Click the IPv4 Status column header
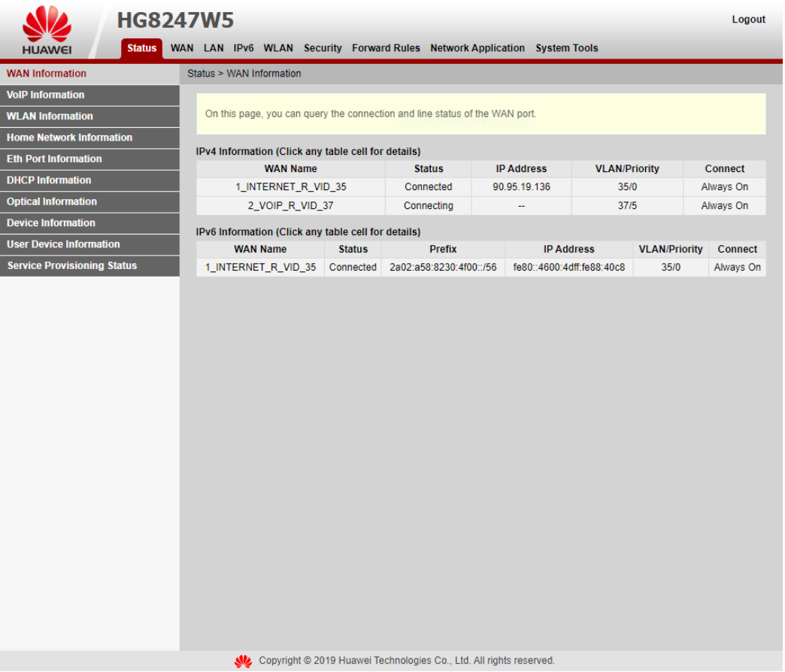Image resolution: width=785 pixels, height=672 pixels. (x=428, y=168)
